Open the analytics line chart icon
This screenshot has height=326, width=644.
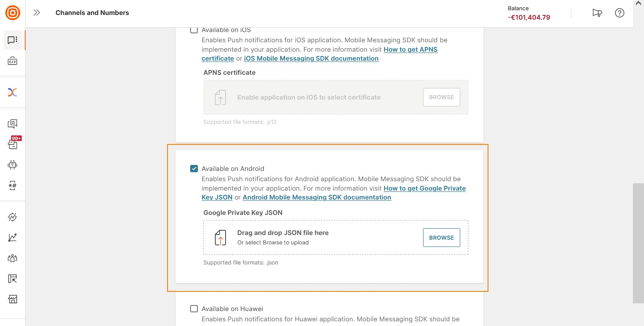[12, 238]
